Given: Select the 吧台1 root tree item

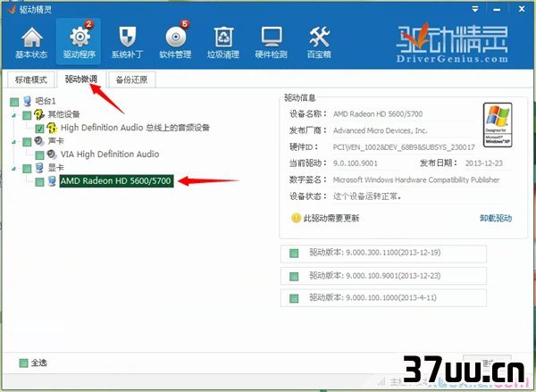Looking at the screenshot, I should click(46, 101).
